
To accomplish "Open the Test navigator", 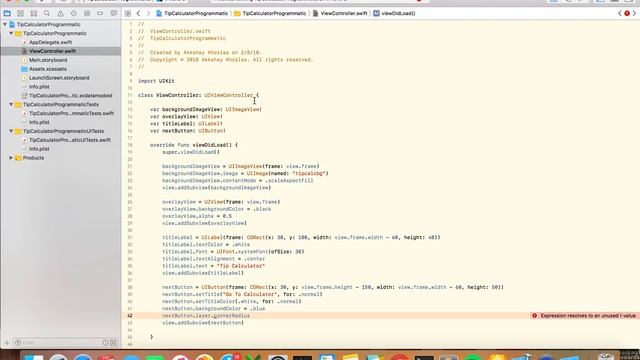I will pos(73,13).
